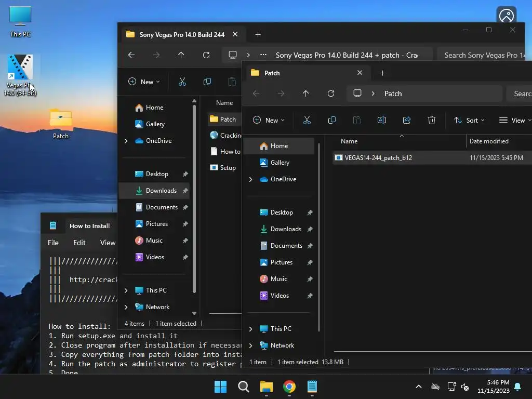
Task: Open View menu in How to Install Notepad
Action: (108, 243)
